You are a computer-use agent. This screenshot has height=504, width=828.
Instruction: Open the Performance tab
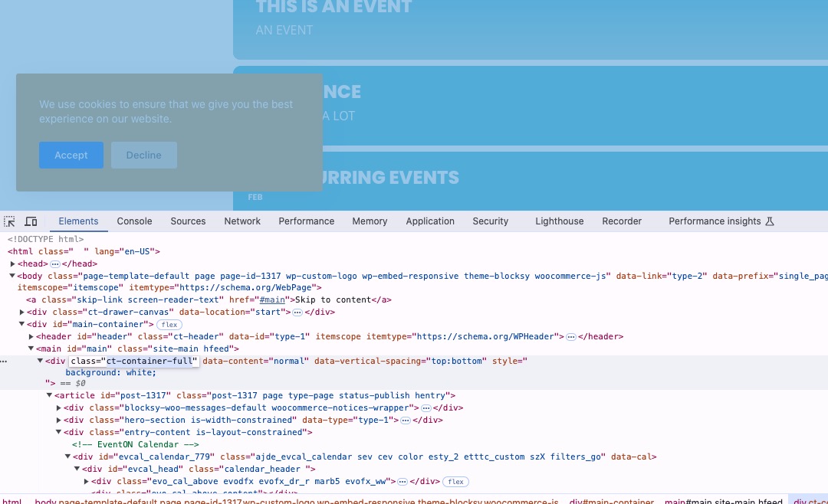(306, 221)
